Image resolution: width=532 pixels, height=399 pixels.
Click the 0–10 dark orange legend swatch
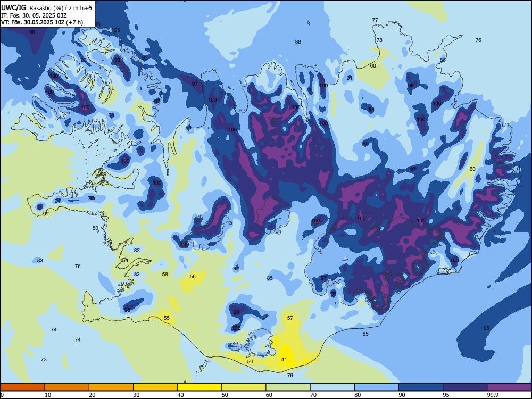coord(22,387)
